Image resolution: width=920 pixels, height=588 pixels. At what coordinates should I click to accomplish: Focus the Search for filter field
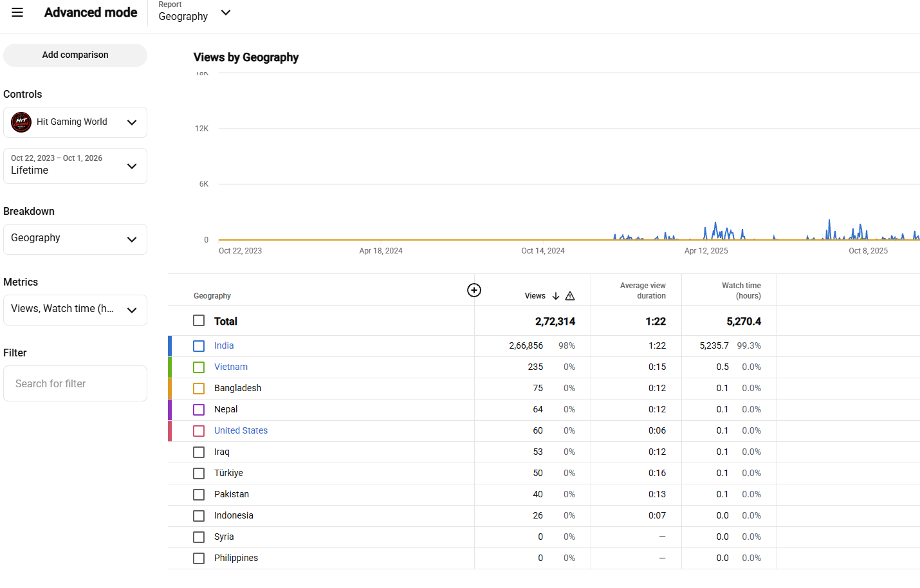(75, 383)
